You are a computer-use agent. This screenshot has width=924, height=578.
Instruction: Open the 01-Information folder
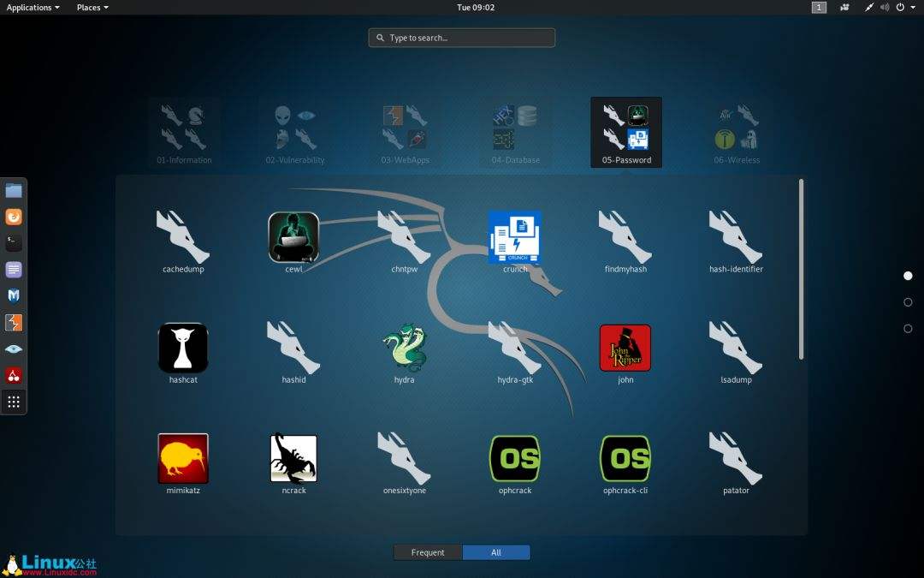[184, 133]
